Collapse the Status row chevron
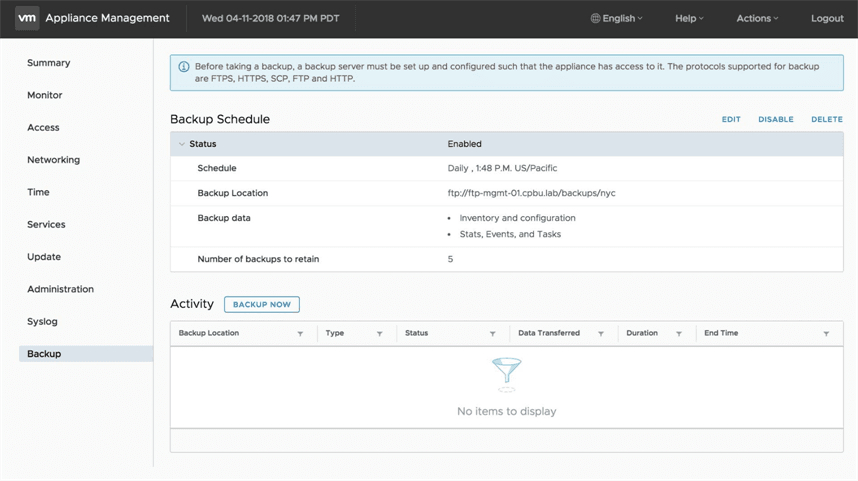This screenshot has width=858, height=481. click(182, 144)
